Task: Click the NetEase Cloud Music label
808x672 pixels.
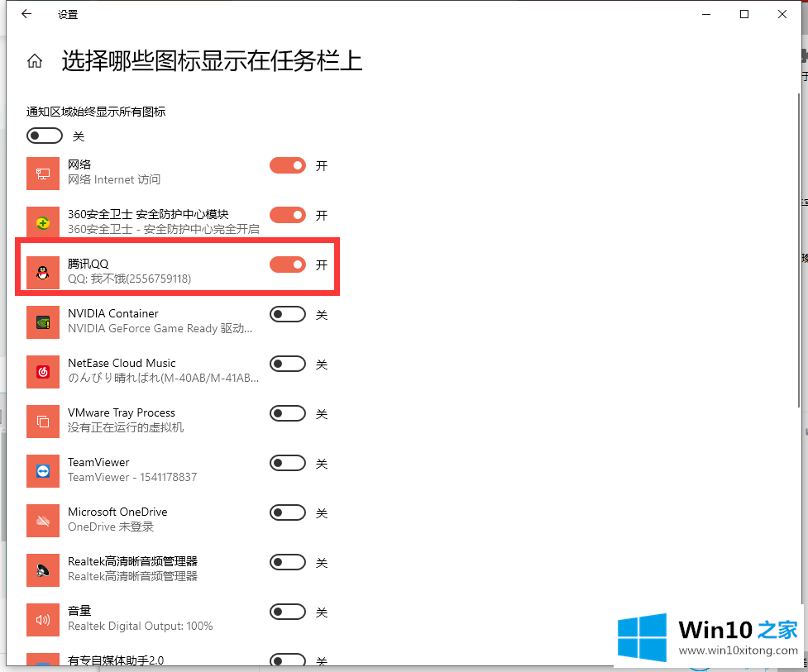Action: click(122, 363)
